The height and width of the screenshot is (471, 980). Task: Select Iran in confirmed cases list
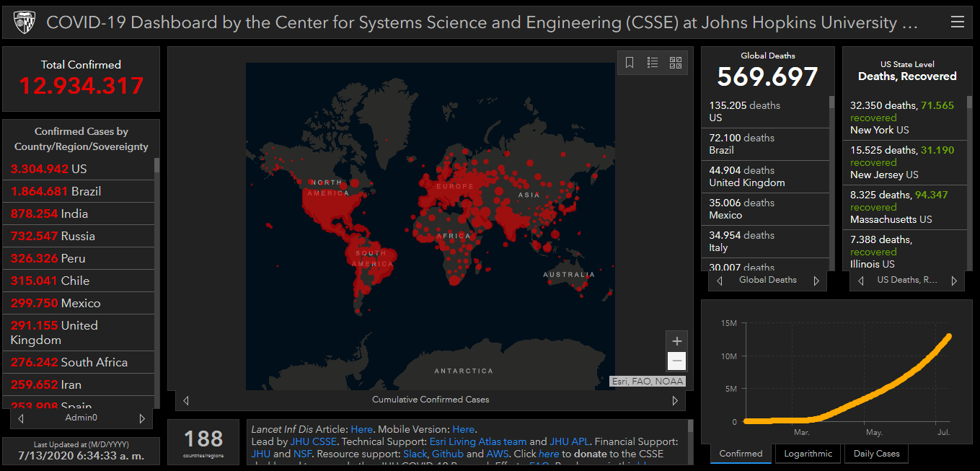[79, 384]
